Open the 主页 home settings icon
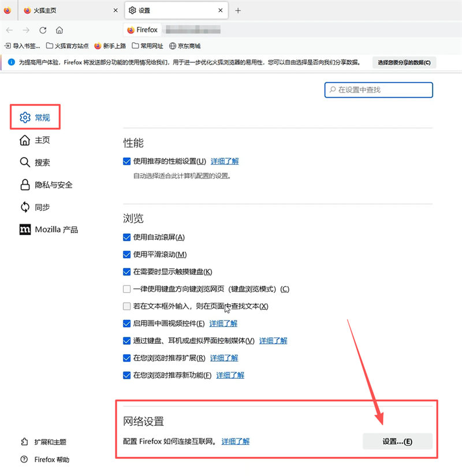 coord(24,140)
